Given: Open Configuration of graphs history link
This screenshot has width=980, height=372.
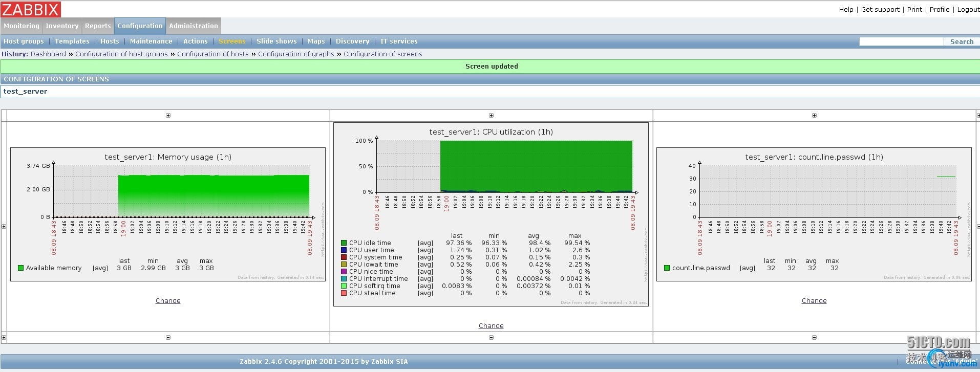Looking at the screenshot, I should [x=296, y=54].
